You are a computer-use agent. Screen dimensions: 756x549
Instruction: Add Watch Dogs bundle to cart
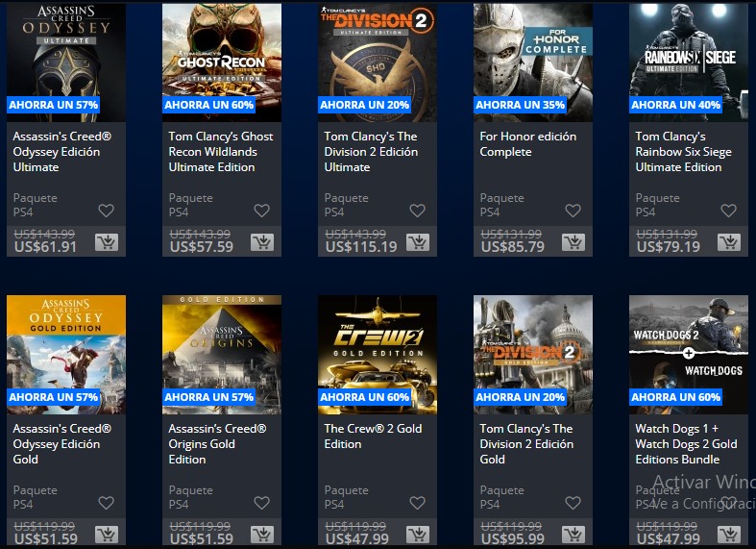[x=729, y=534]
